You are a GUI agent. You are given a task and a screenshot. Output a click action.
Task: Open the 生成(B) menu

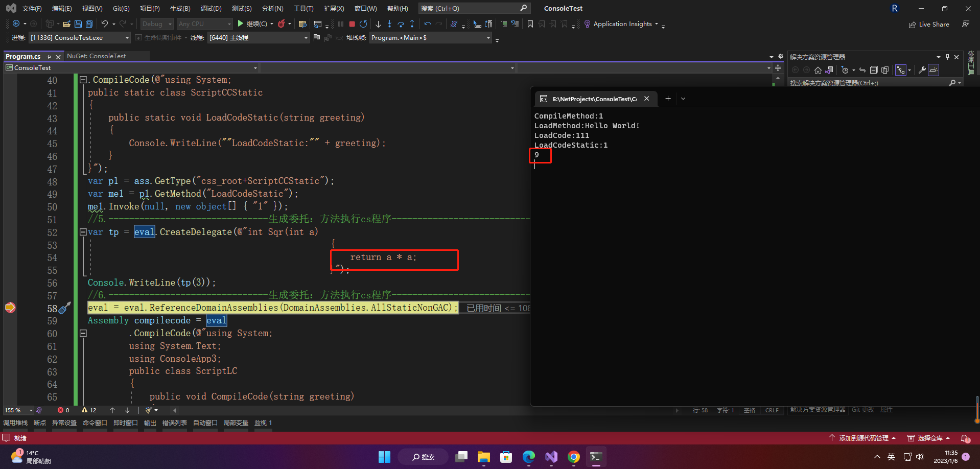[x=180, y=9]
